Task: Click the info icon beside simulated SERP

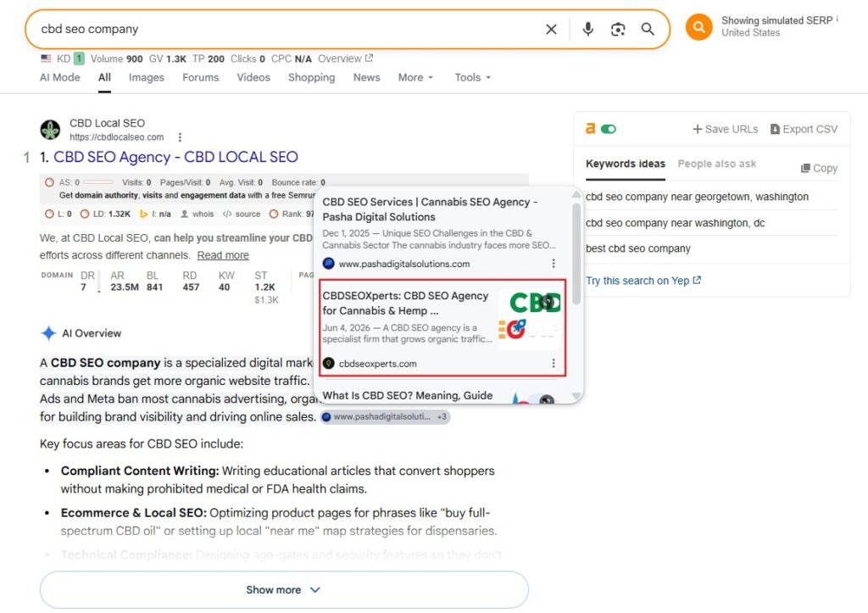Action: coord(837,19)
